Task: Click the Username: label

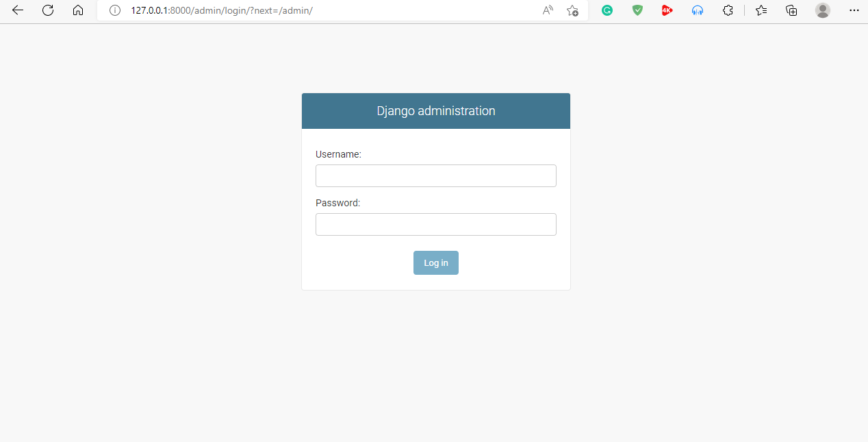Action: point(338,155)
